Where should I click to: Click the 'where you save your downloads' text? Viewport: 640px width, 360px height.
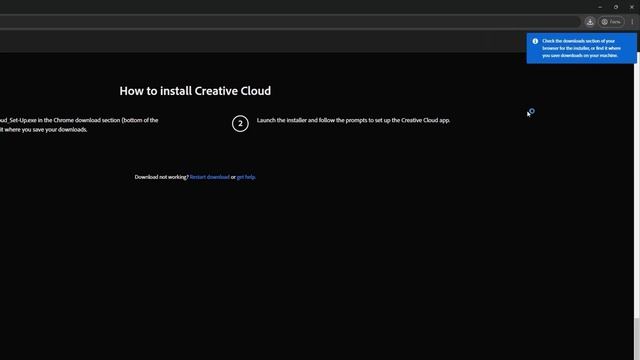(46, 130)
